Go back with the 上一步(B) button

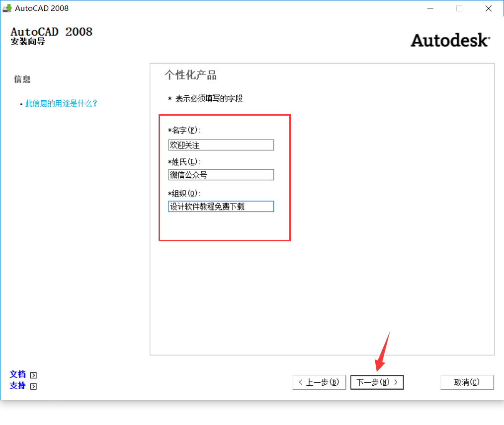[x=319, y=382]
